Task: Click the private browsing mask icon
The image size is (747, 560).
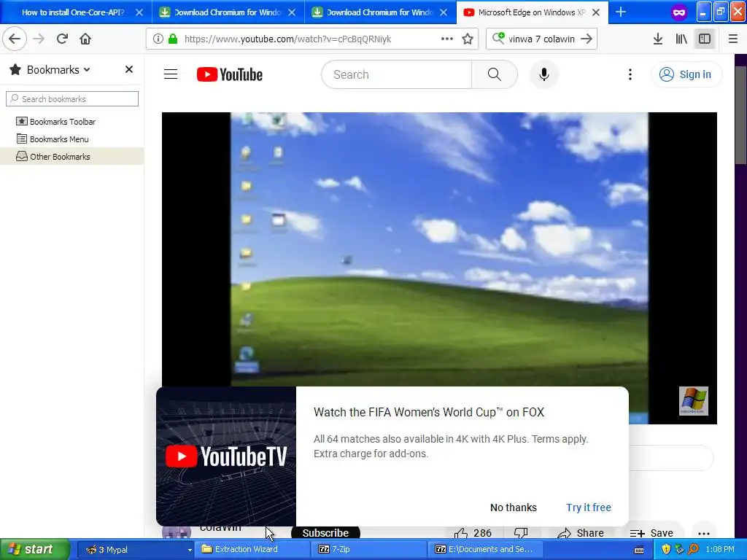Action: tap(679, 13)
